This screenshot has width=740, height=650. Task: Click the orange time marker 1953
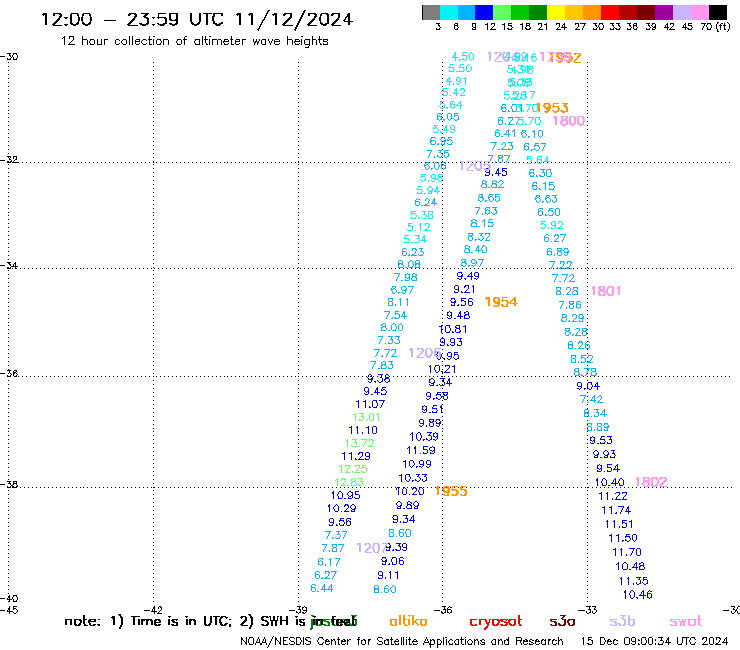point(552,108)
